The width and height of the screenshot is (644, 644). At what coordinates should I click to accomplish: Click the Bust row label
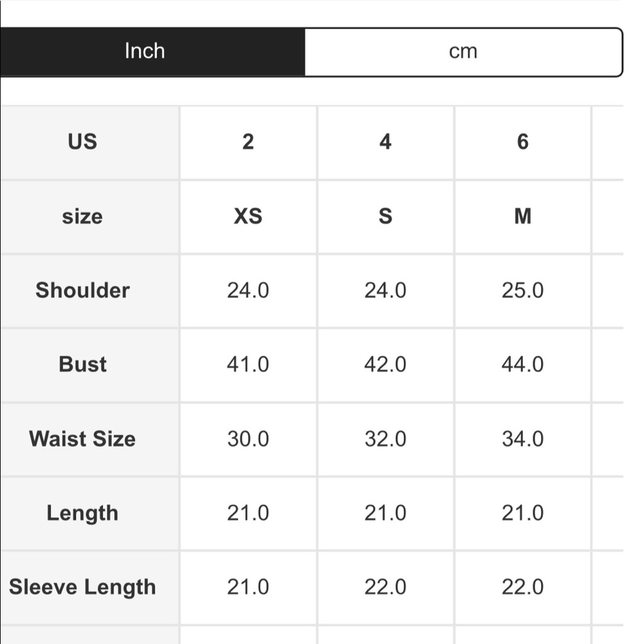(x=82, y=365)
